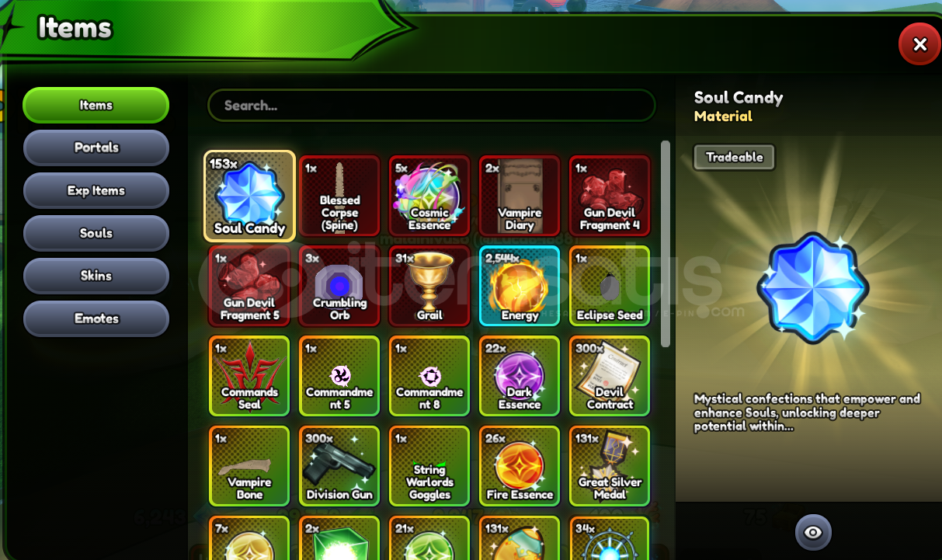
Task: Click the item list scrollbar
Action: (x=666, y=243)
